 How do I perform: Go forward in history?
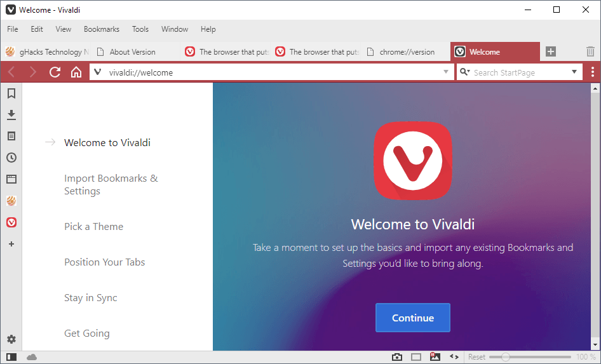[x=33, y=72]
